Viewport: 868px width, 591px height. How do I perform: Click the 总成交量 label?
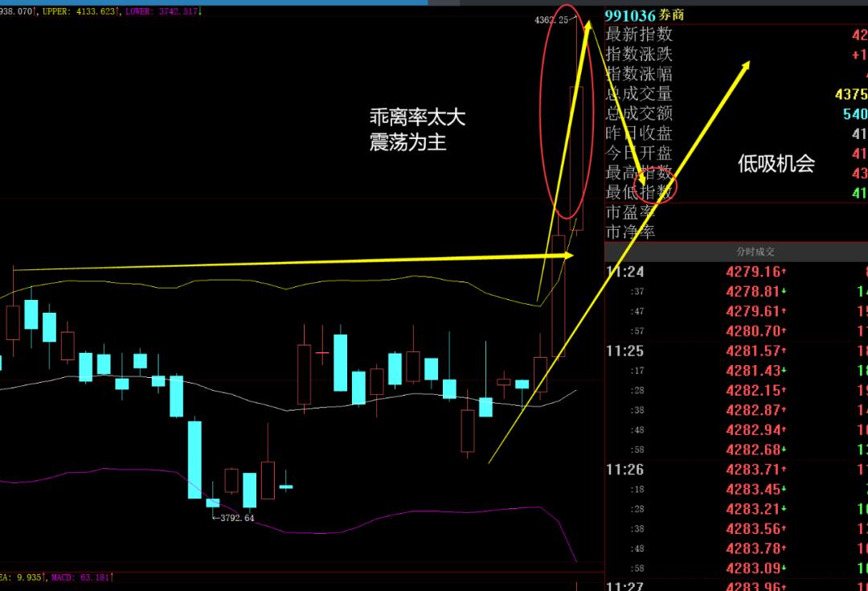[639, 93]
